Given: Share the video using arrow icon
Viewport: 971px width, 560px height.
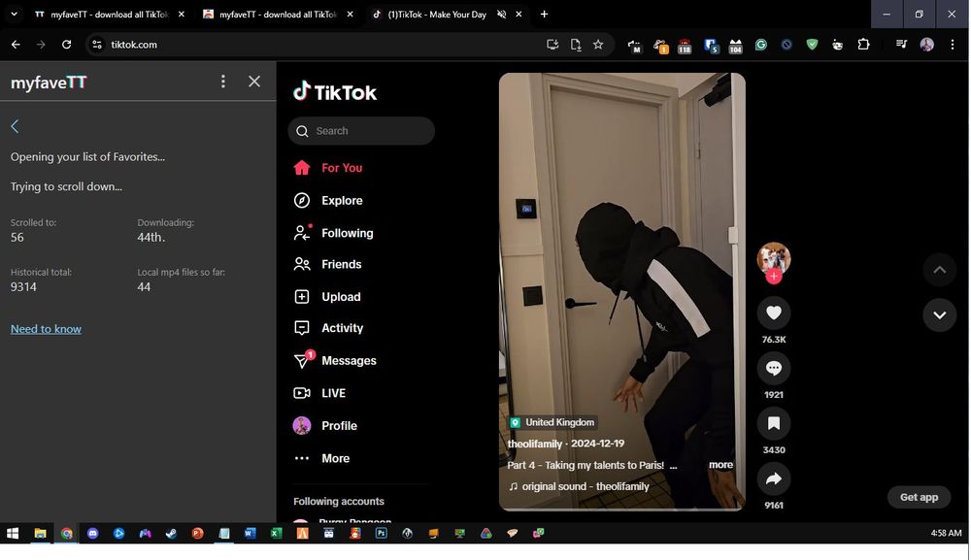Looking at the screenshot, I should click(x=774, y=478).
